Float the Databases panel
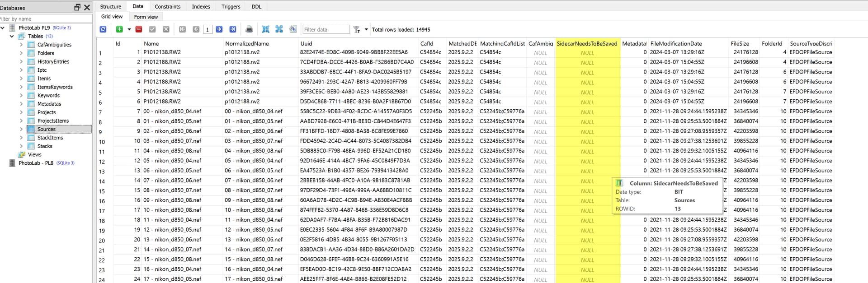This screenshot has width=868, height=283. tap(77, 7)
